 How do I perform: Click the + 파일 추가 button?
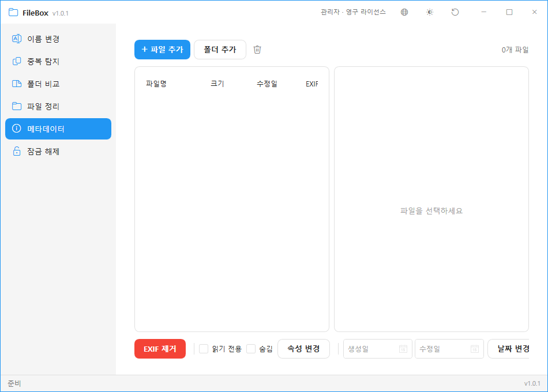(x=162, y=50)
